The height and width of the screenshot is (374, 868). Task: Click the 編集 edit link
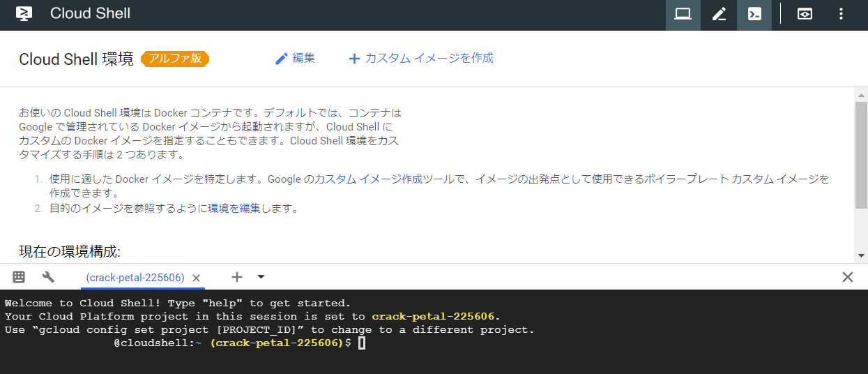(295, 58)
